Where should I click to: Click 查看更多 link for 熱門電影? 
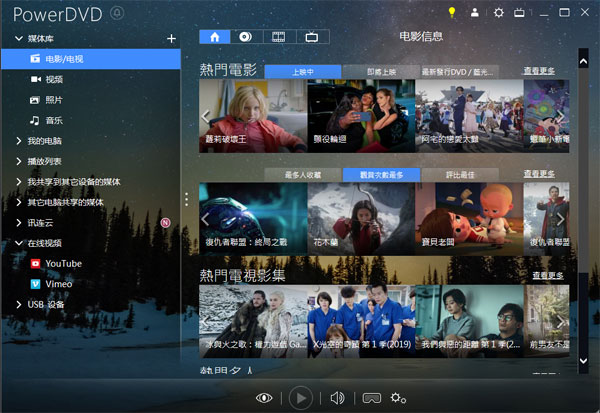click(539, 71)
